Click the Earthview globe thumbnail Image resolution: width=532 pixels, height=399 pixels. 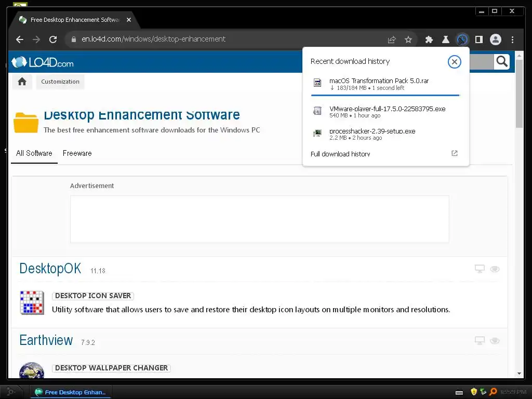(32, 370)
